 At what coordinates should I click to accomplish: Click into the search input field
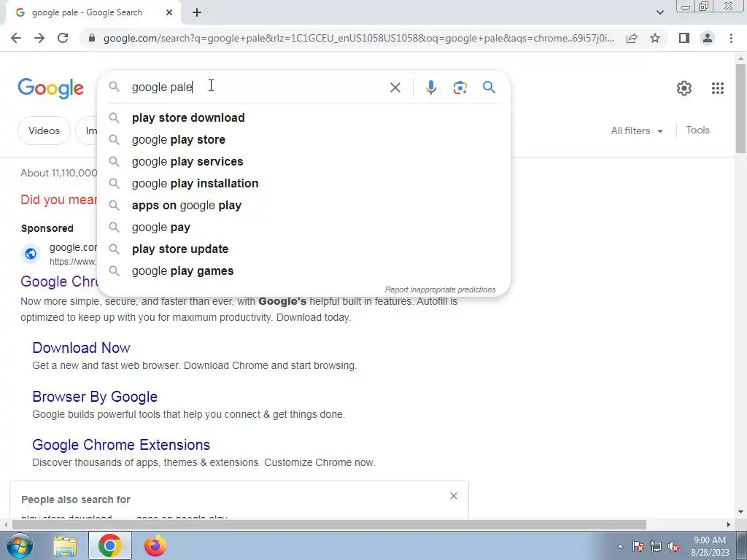click(258, 87)
